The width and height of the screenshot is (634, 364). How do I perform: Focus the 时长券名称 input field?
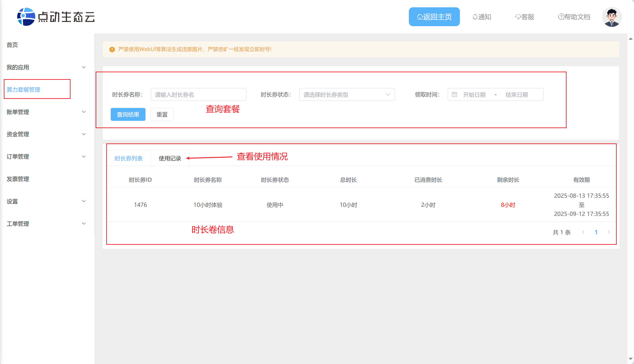click(x=198, y=94)
